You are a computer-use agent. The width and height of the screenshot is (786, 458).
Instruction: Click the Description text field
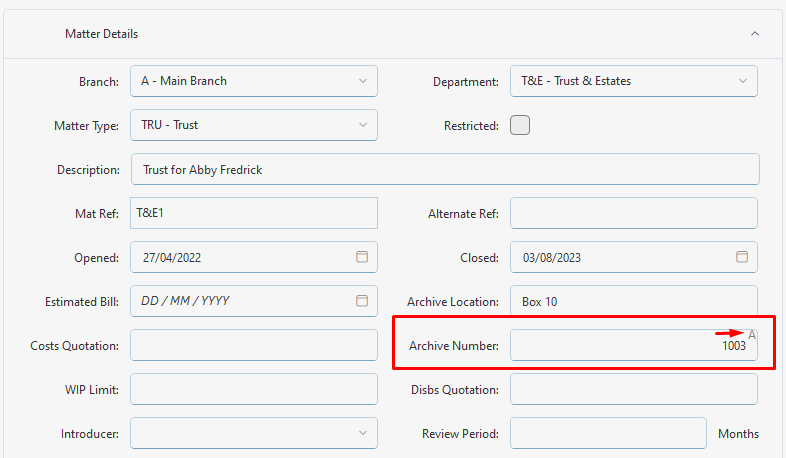pos(445,169)
